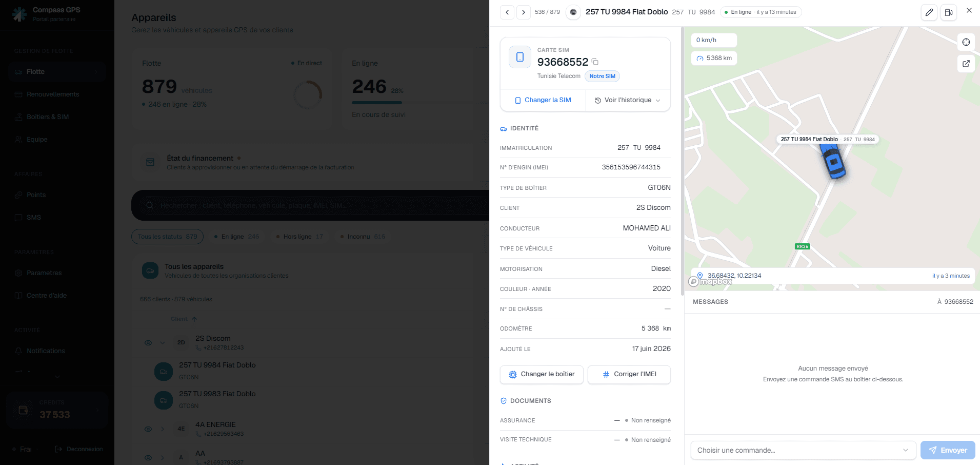
Task: Open Renouvellements in sidebar
Action: click(56, 94)
